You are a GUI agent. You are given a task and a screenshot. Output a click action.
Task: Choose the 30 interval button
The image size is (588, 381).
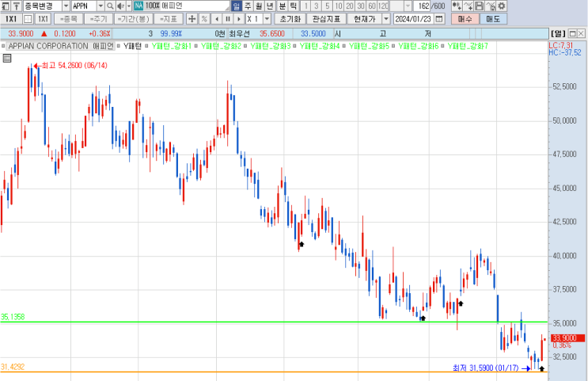click(x=361, y=6)
